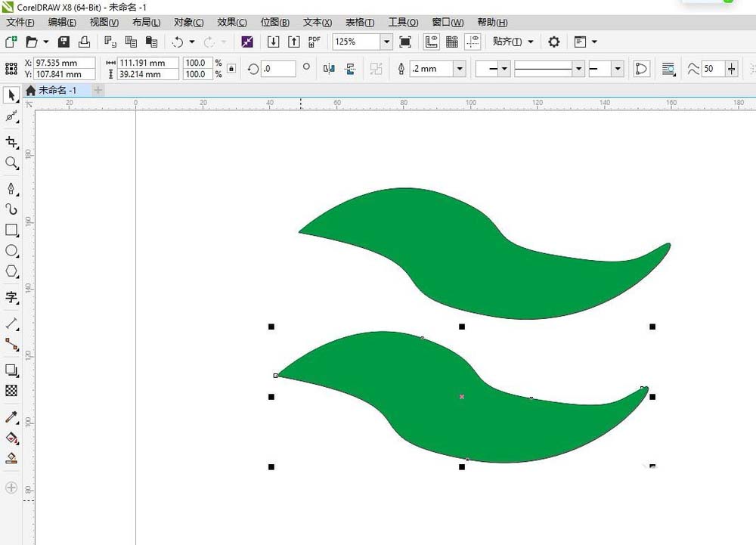
Task: Click the Save icon in toolbar
Action: click(64, 42)
